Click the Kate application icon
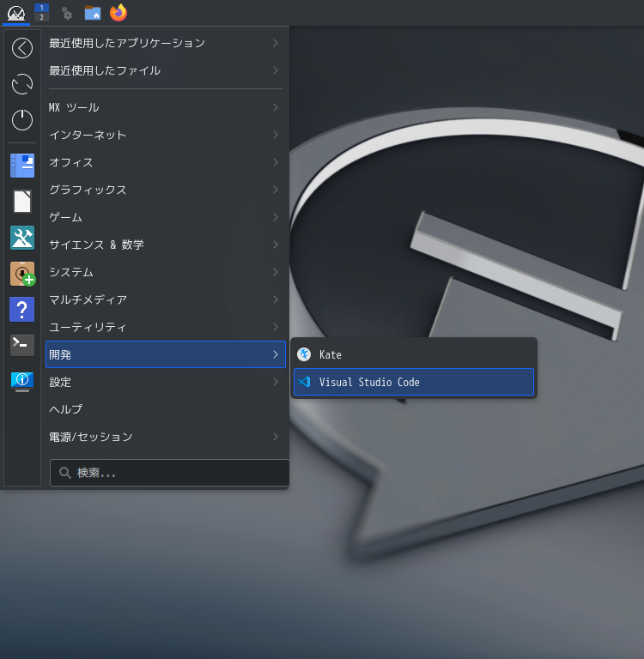This screenshot has width=644, height=659. pyautogui.click(x=304, y=354)
